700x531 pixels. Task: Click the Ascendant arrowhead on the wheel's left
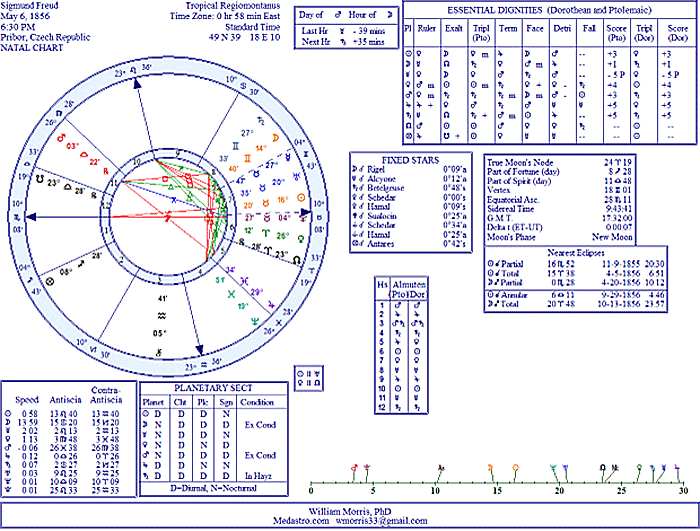click(30, 217)
